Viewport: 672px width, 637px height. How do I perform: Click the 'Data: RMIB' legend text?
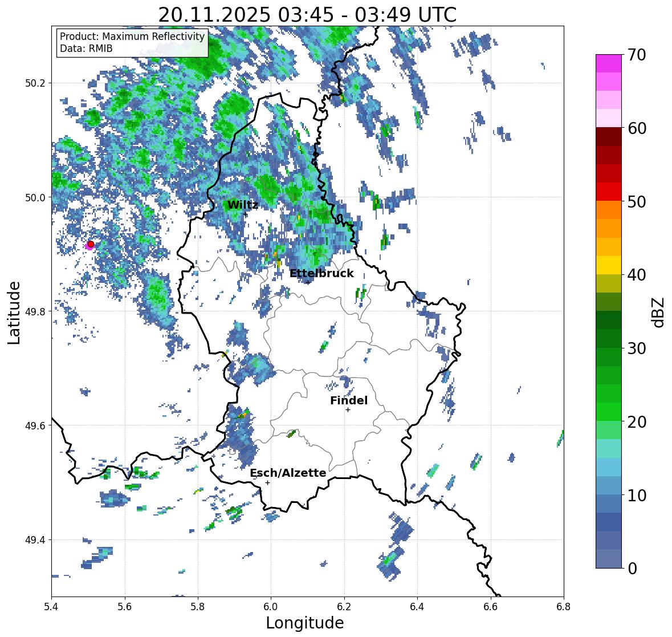click(x=86, y=48)
